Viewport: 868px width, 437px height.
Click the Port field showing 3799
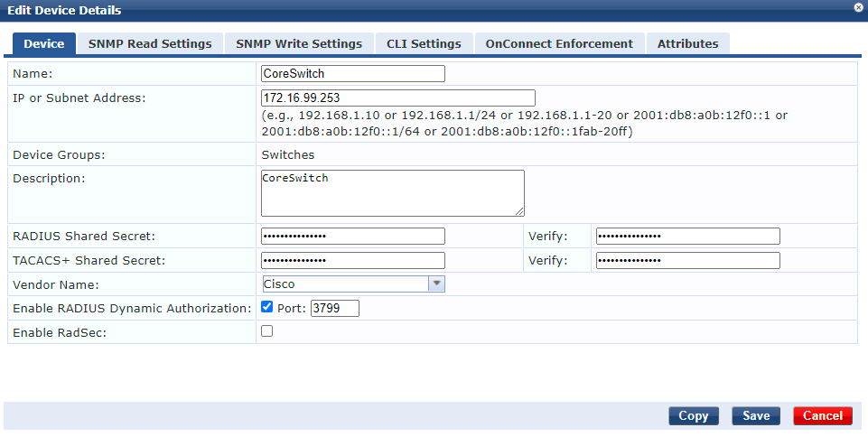pyautogui.click(x=335, y=308)
